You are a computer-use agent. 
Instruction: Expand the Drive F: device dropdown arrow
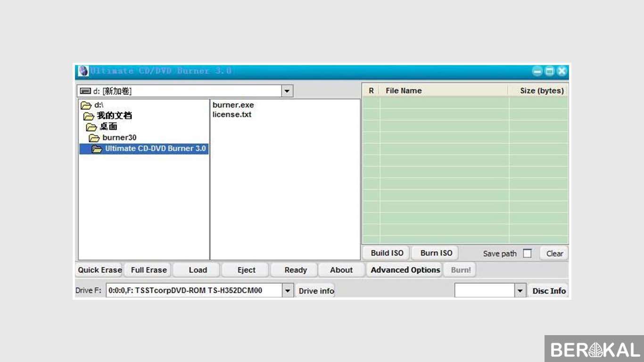click(288, 291)
